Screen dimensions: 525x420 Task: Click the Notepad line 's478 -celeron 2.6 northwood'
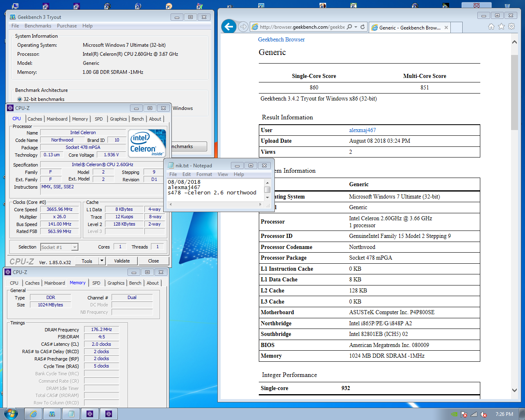[212, 193]
